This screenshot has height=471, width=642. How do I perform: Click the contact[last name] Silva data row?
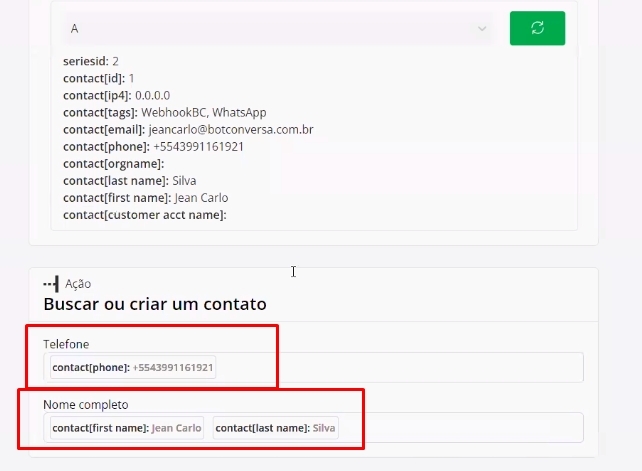(x=129, y=180)
